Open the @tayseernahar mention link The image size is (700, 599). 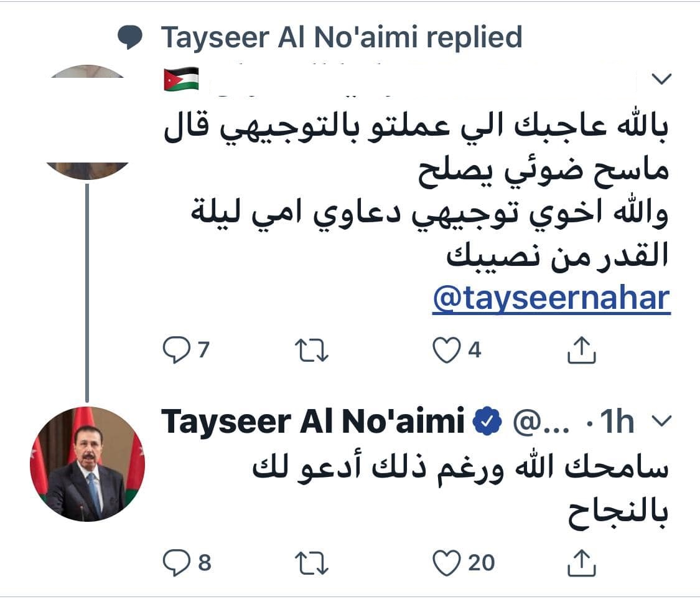pyautogui.click(x=551, y=298)
